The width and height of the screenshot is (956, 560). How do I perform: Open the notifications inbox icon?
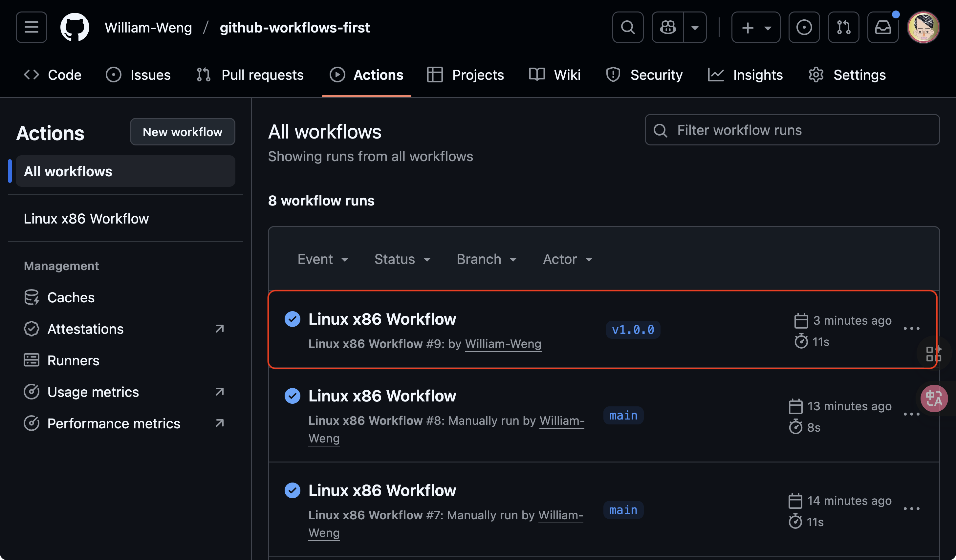click(882, 27)
